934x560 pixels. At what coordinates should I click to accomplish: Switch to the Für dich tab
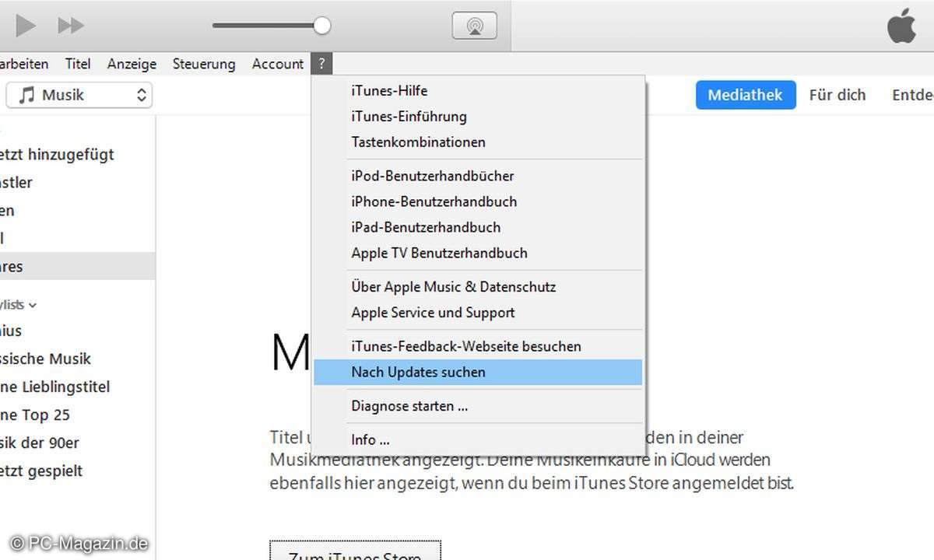[837, 95]
